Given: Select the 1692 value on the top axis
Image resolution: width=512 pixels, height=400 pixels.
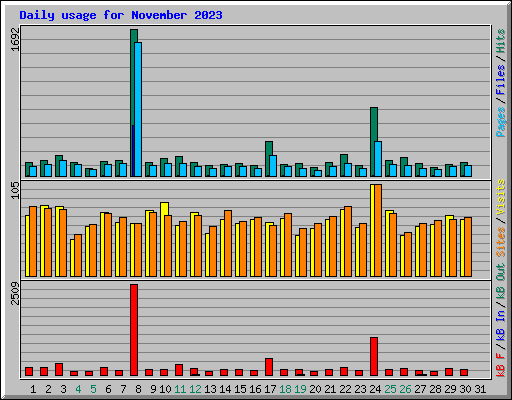Looking at the screenshot, I should (15, 39).
